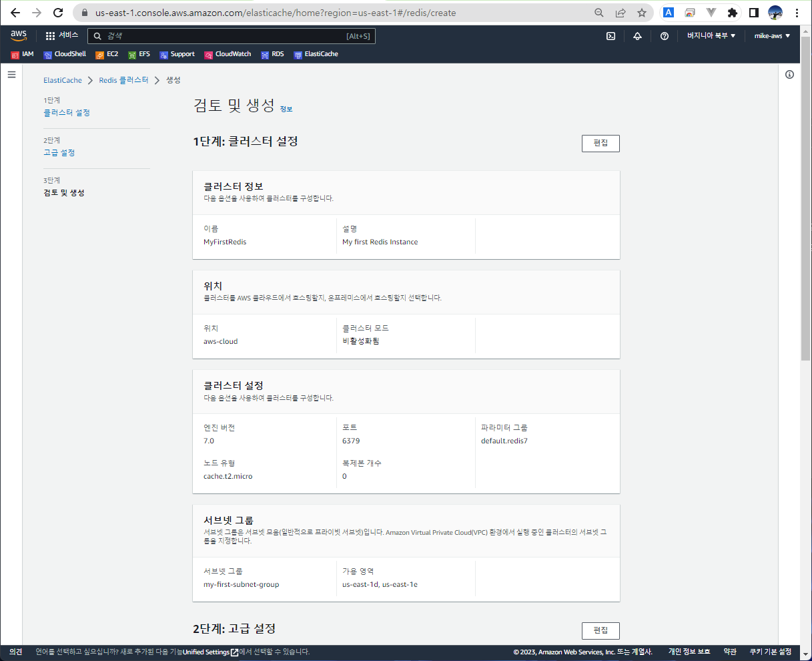Image resolution: width=812 pixels, height=661 pixels.
Task: Click 편집 button for 1단계 클러스터 설정
Action: (600, 144)
